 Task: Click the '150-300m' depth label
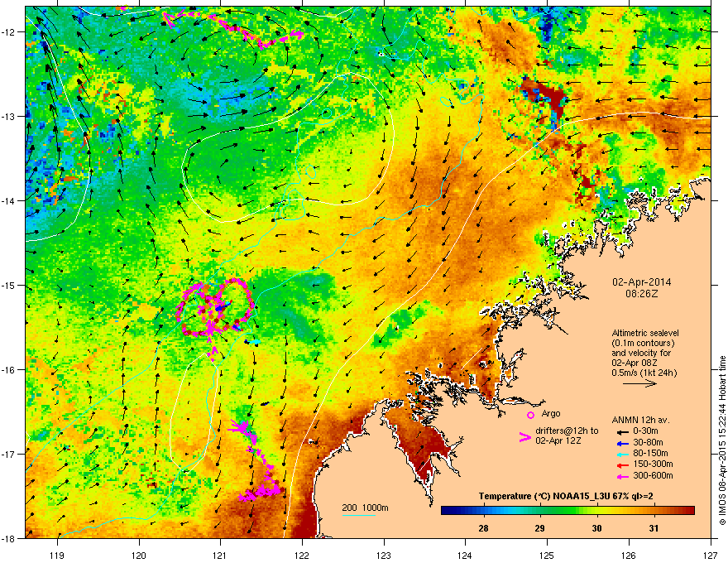pos(653,464)
